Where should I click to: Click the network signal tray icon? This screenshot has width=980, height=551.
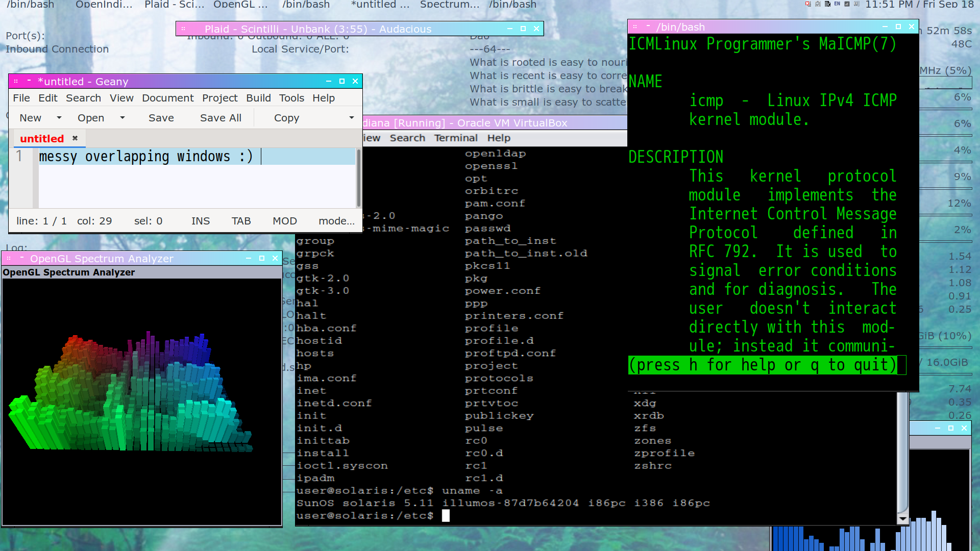click(x=847, y=4)
